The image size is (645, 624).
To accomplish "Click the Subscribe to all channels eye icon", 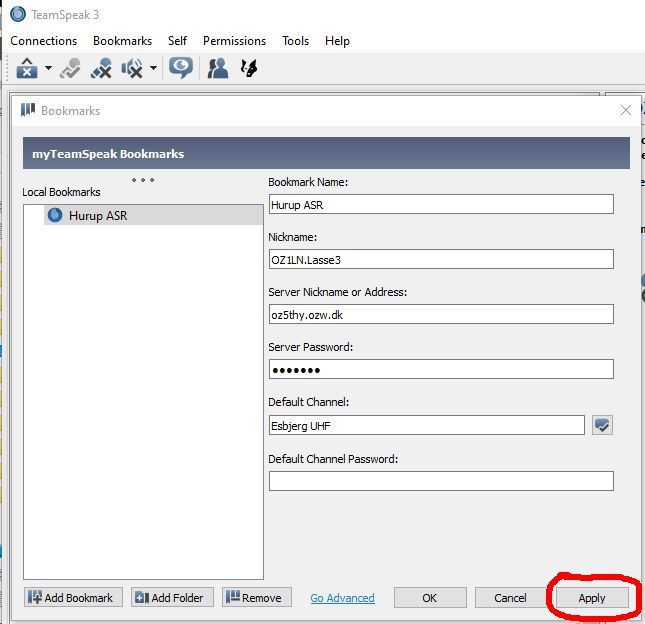I will click(x=181, y=68).
